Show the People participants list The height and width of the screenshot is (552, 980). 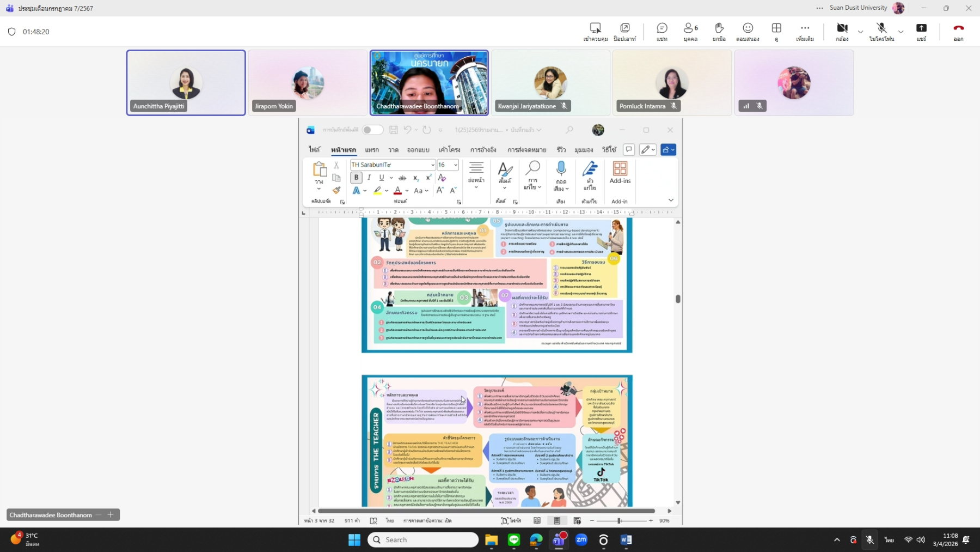[x=690, y=32]
